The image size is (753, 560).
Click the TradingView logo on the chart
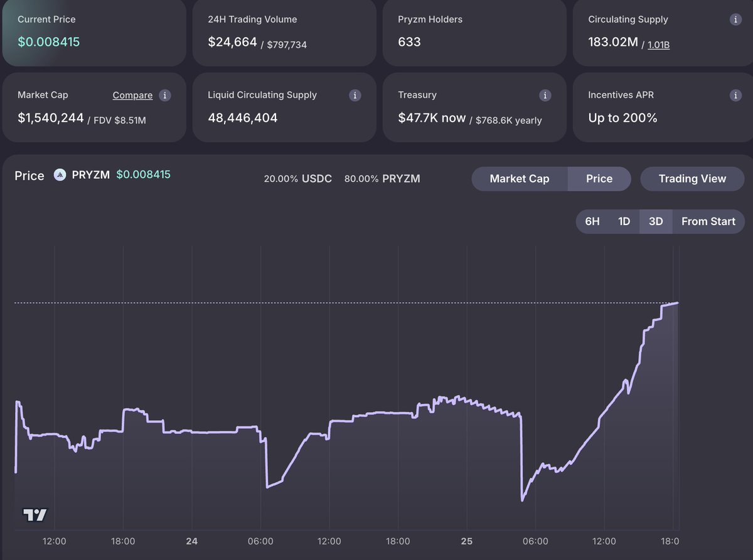(x=35, y=515)
